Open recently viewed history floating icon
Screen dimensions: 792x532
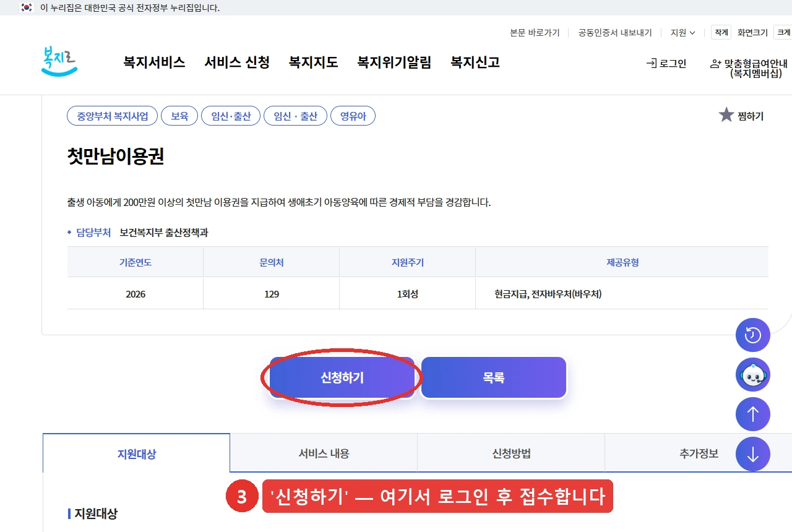tap(752, 335)
